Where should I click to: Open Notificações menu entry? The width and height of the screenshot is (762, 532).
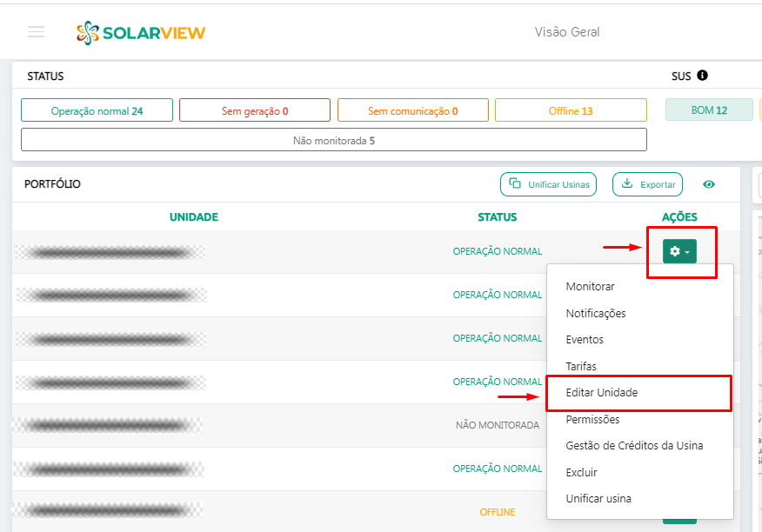pyautogui.click(x=596, y=313)
